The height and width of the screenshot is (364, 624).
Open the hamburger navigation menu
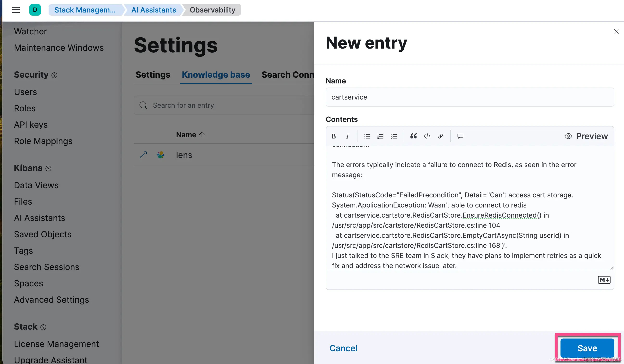pyautogui.click(x=16, y=10)
